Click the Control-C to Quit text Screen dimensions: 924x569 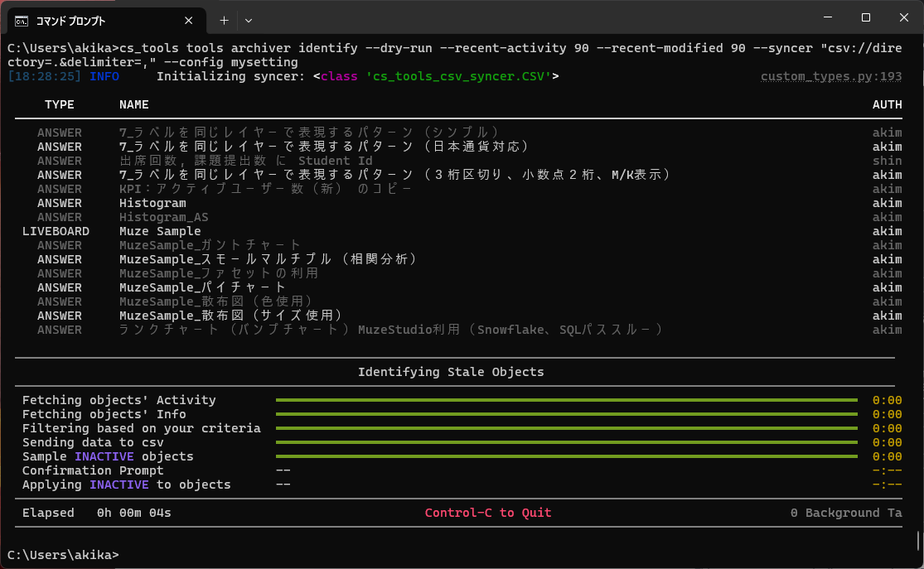click(487, 513)
